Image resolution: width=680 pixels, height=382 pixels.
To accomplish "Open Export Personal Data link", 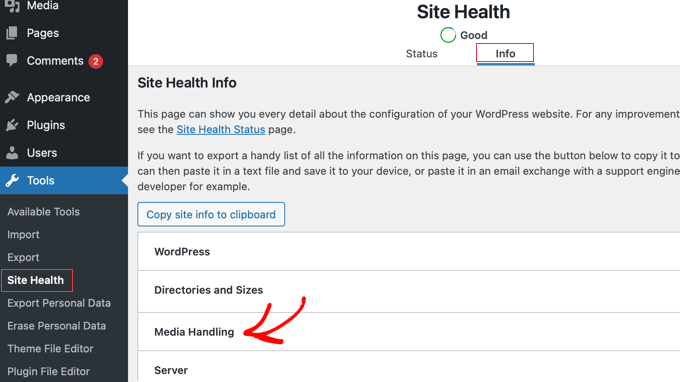I will pyautogui.click(x=59, y=303).
